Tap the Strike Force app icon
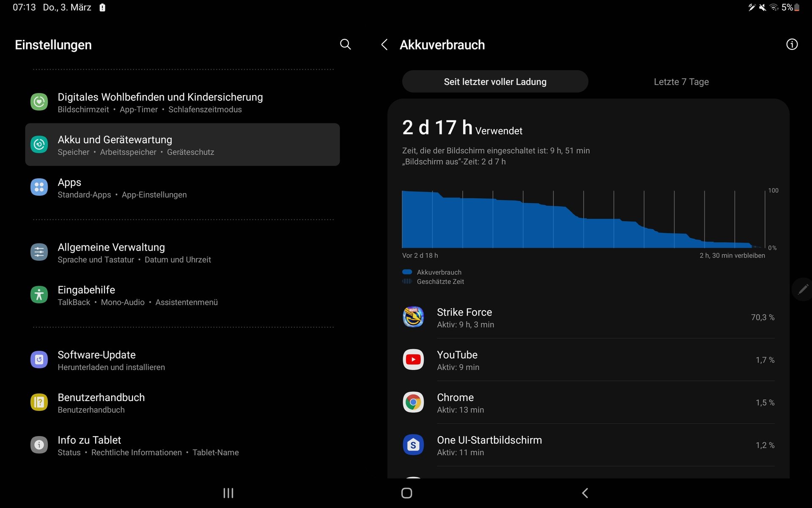This screenshot has width=812, height=508. pyautogui.click(x=413, y=317)
